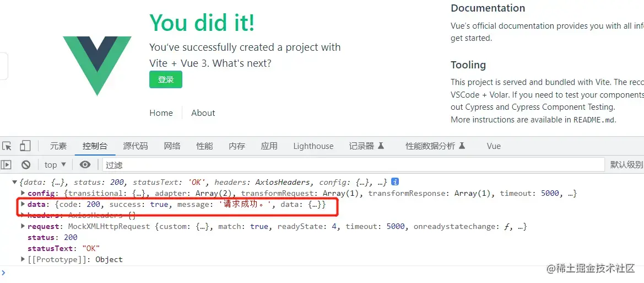Click the status: 200 row
This screenshot has height=283, width=644.
coord(52,237)
